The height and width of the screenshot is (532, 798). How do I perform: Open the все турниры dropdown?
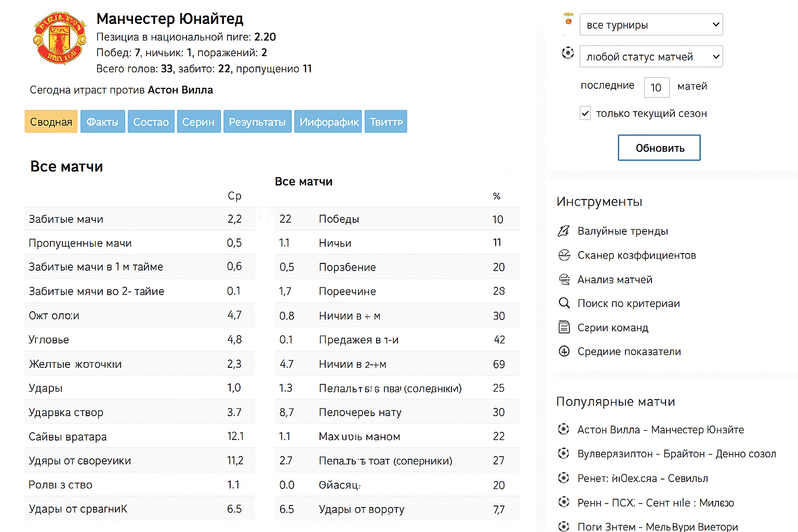pos(651,24)
